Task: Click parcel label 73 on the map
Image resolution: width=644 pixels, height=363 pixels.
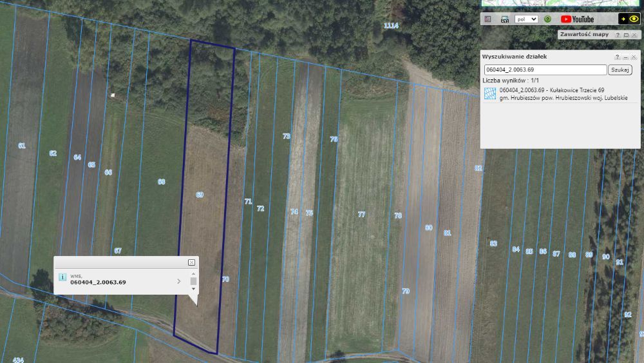Action: point(287,136)
